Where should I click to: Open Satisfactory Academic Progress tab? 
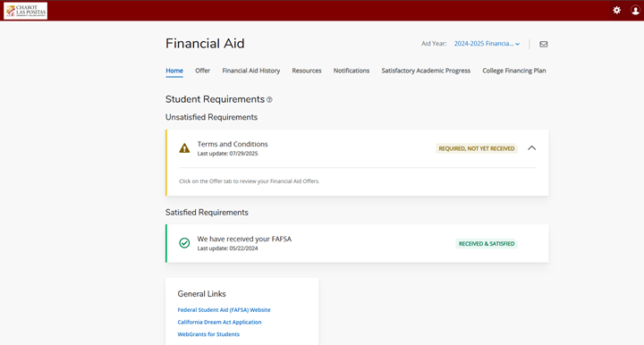point(426,71)
